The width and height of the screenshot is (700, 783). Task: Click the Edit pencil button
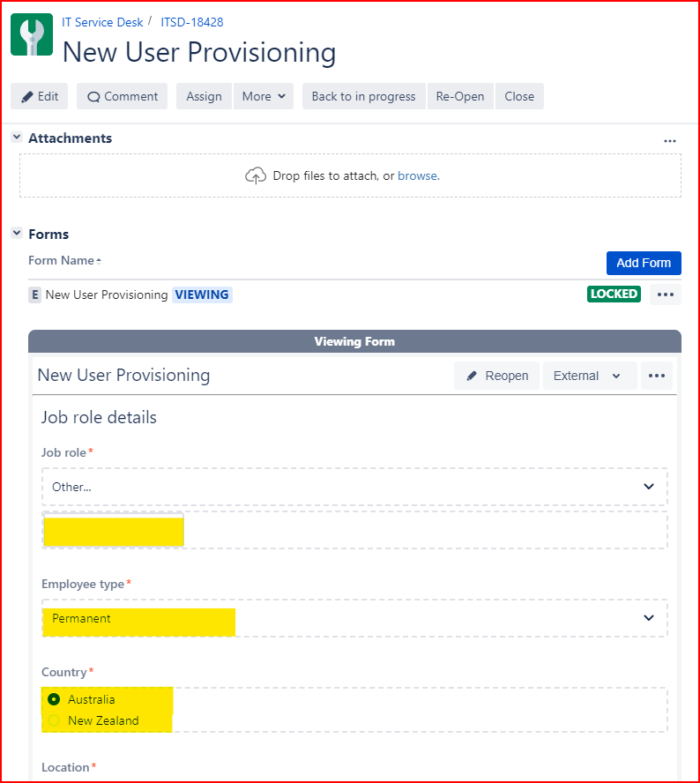point(40,96)
